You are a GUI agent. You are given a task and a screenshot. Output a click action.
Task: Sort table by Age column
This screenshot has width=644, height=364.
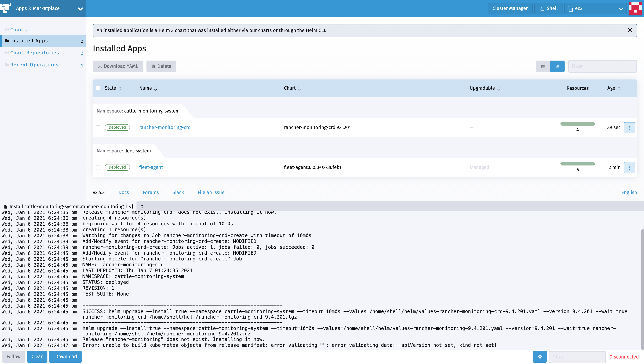[614, 88]
